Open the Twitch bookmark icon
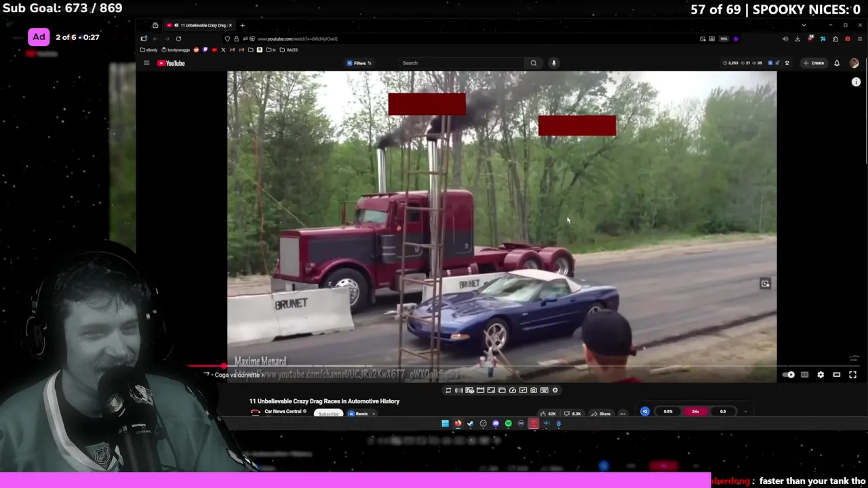 [205, 49]
